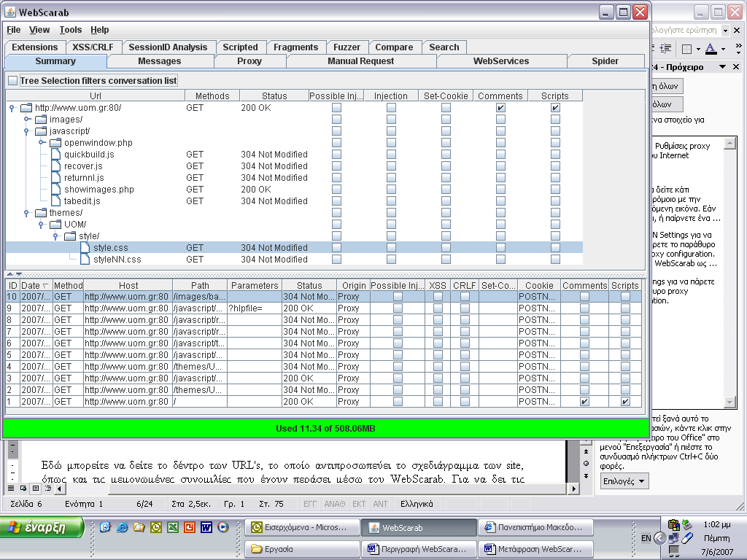Switch Word to Normal view button
747x560 pixels.
(x=11, y=488)
